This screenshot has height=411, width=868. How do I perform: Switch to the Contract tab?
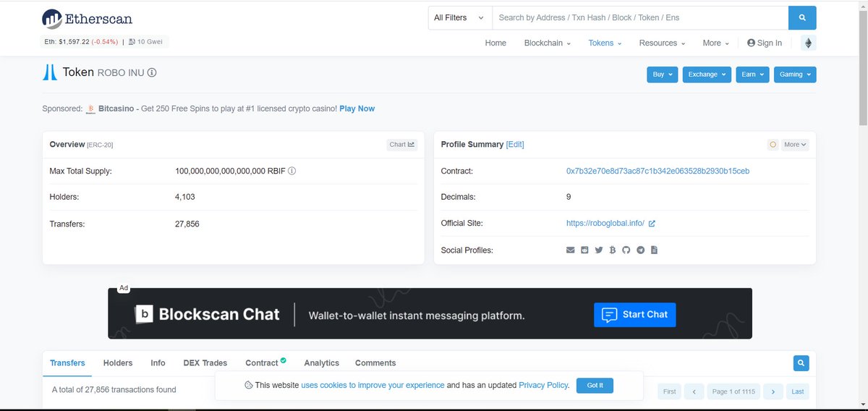265,363
